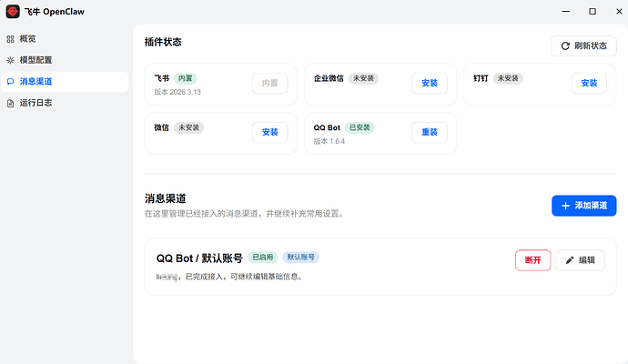Click the 在这里管理已经接入的消息渠道 description
The height and width of the screenshot is (364, 628).
245,214
